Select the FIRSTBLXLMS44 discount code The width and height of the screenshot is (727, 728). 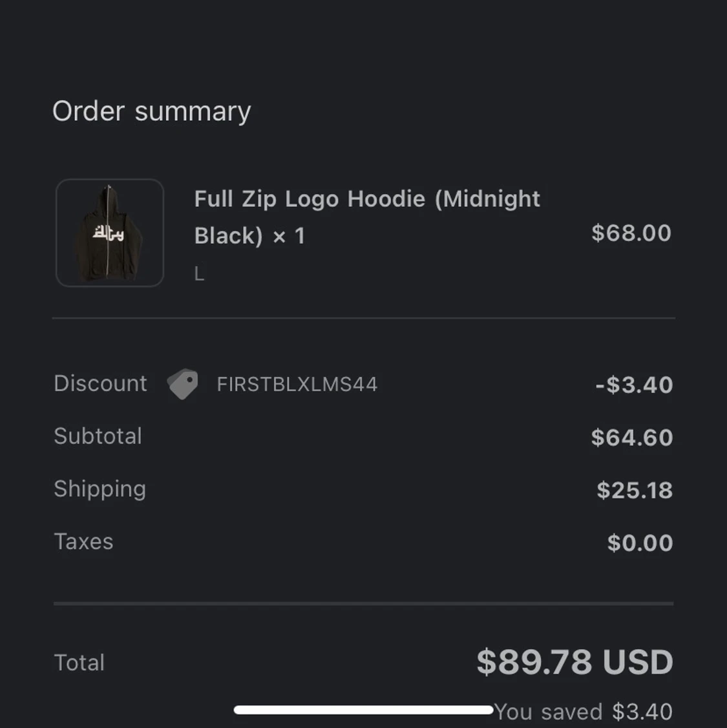297,384
